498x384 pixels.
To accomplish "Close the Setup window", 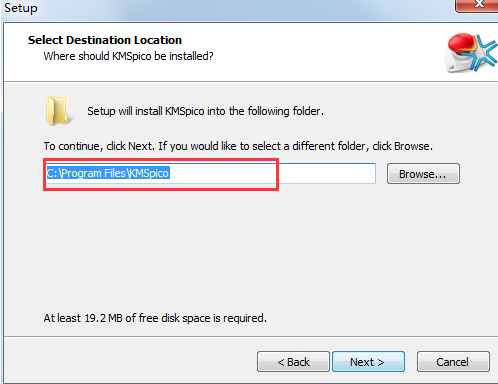I will tap(477, 5).
